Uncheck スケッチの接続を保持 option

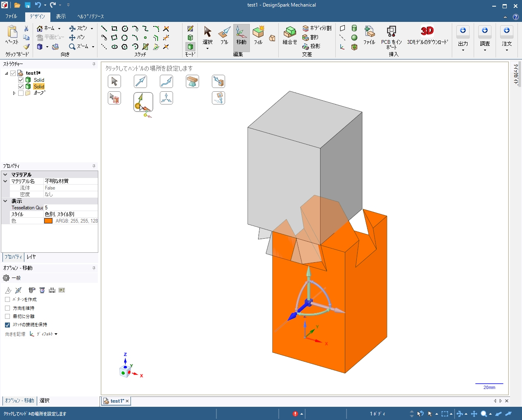tap(7, 325)
